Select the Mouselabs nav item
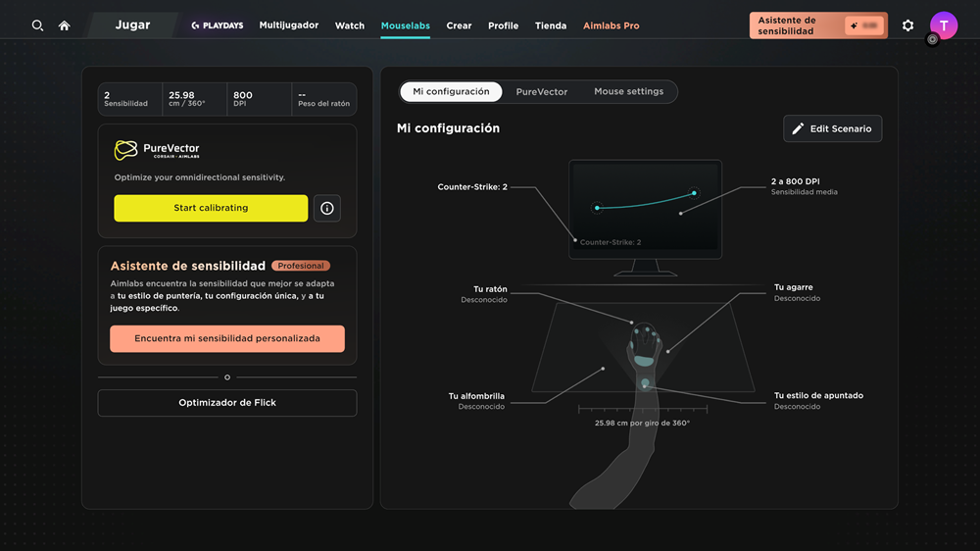This screenshot has height=551, width=980. 405,25
